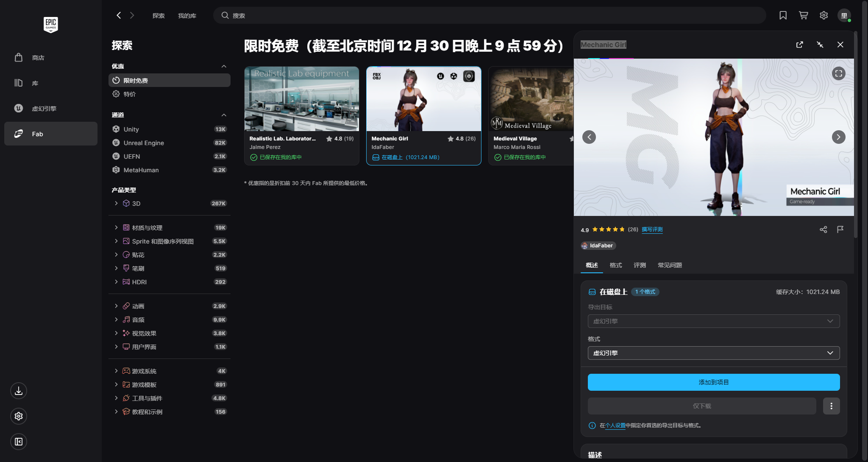Click the 添加到项目 button

[713, 382]
